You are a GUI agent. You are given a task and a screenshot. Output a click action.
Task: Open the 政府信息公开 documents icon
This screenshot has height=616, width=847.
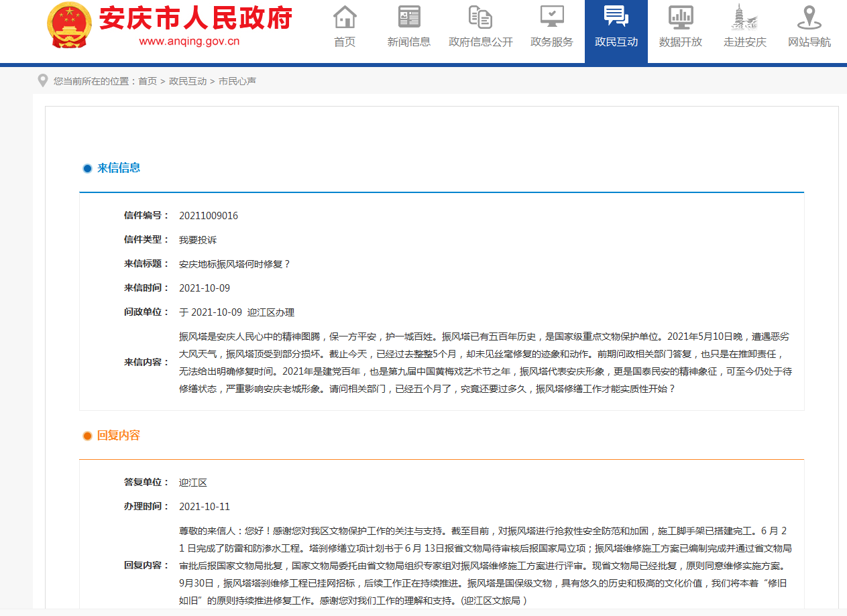tap(480, 17)
